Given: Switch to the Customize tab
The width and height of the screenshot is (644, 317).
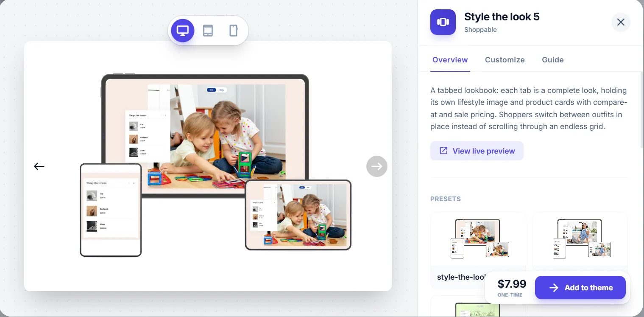Looking at the screenshot, I should coord(505,60).
